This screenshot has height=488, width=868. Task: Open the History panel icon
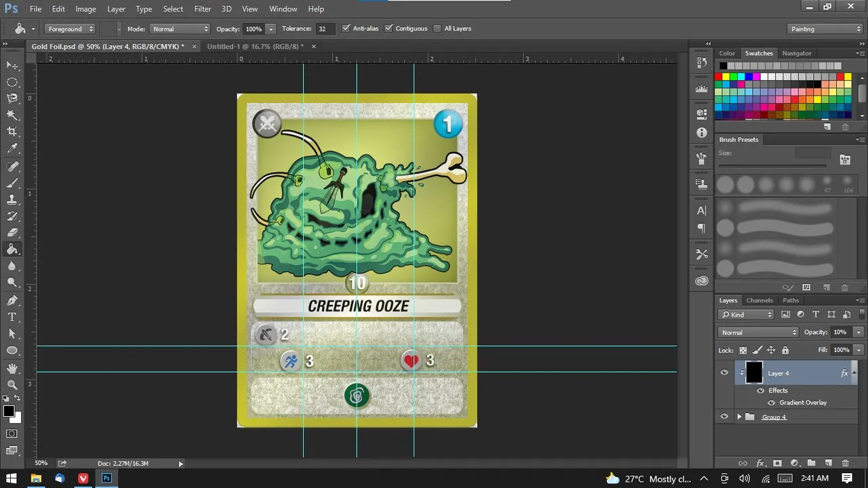tap(702, 62)
